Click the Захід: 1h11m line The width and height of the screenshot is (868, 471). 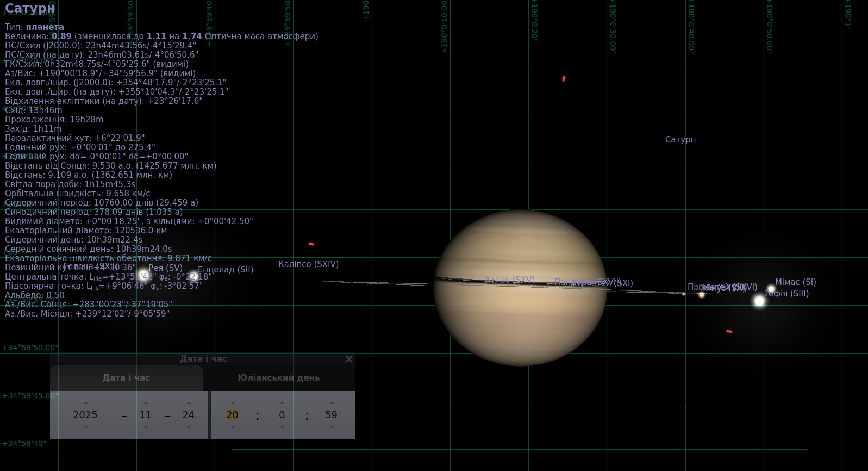tap(33, 129)
